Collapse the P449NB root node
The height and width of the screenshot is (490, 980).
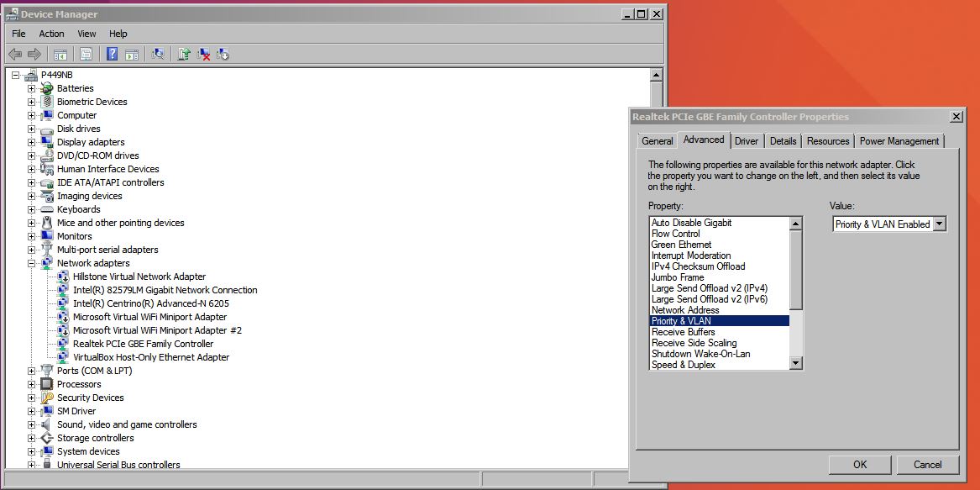click(x=16, y=75)
